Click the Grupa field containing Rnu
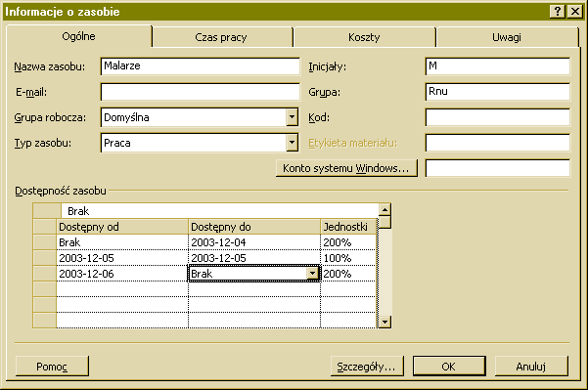 pos(498,92)
